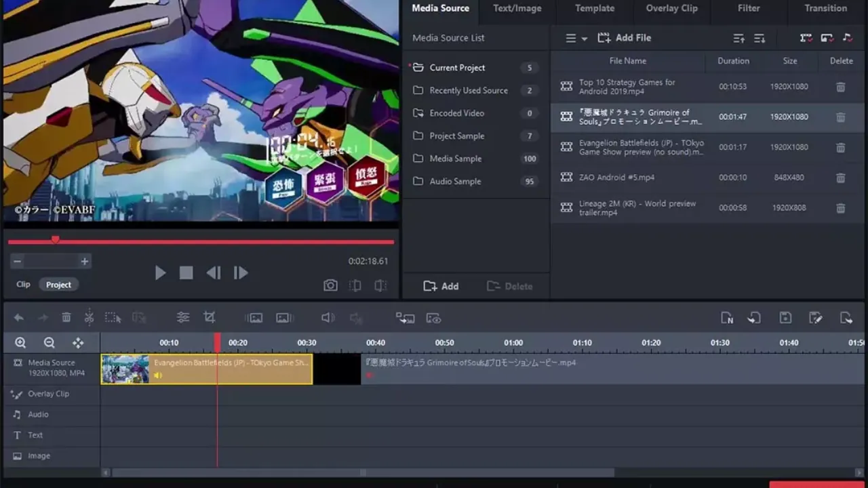Zoom in the timeline

point(20,343)
